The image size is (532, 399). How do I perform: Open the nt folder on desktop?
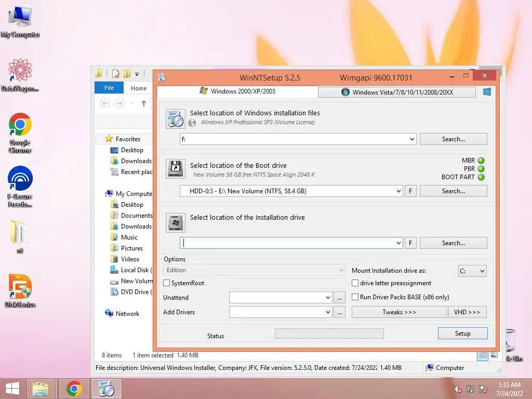(x=19, y=236)
